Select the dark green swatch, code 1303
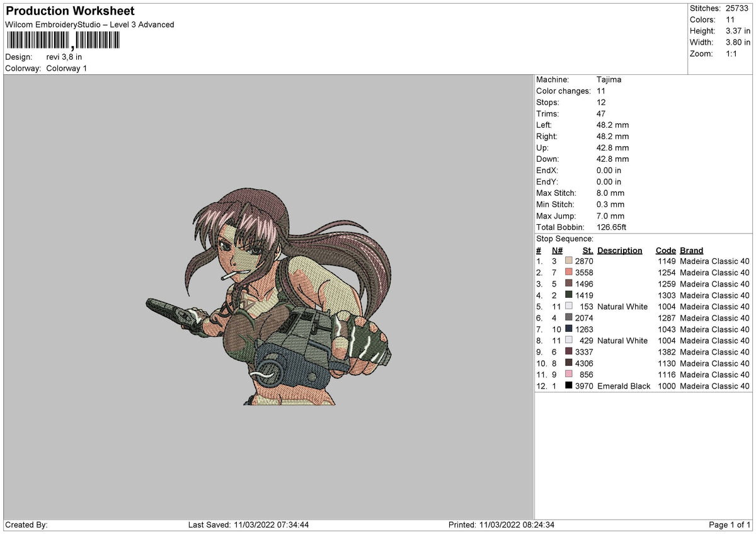Screen dimensions: 756x534 pos(569,295)
